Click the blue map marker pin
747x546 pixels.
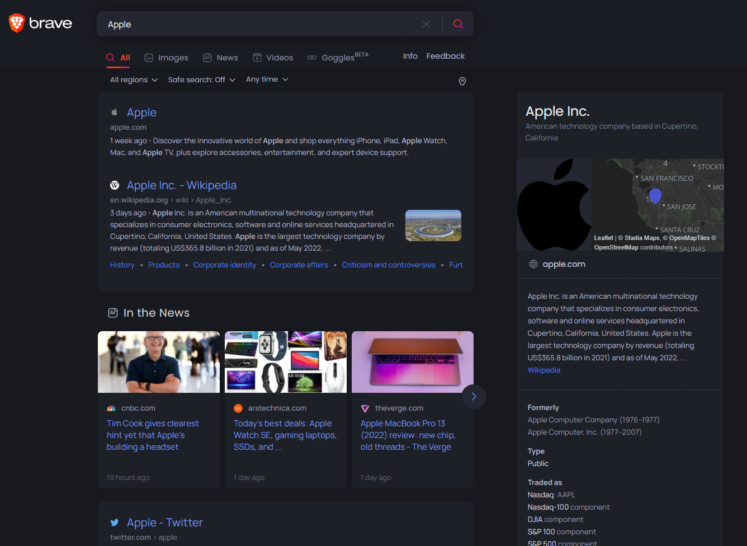tap(656, 195)
